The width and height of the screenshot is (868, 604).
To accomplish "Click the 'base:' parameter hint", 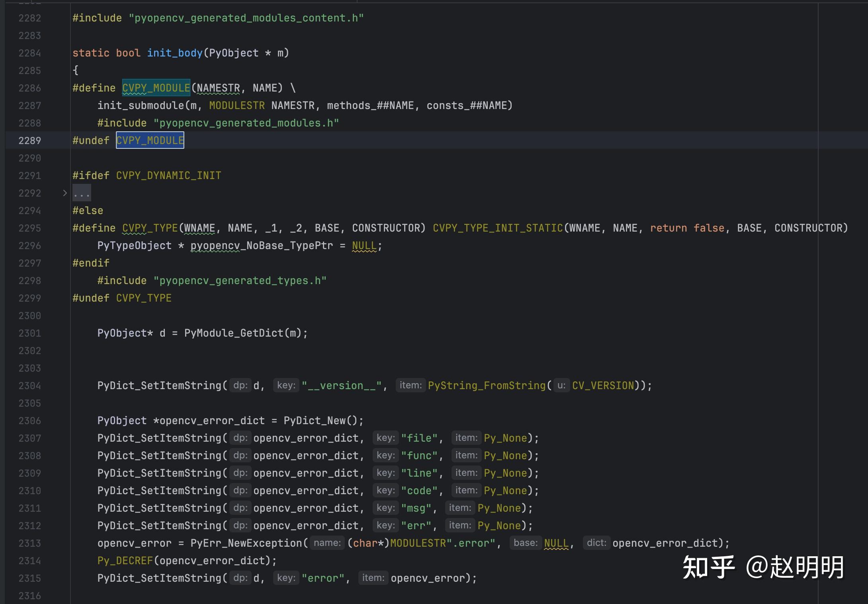I will tap(526, 543).
